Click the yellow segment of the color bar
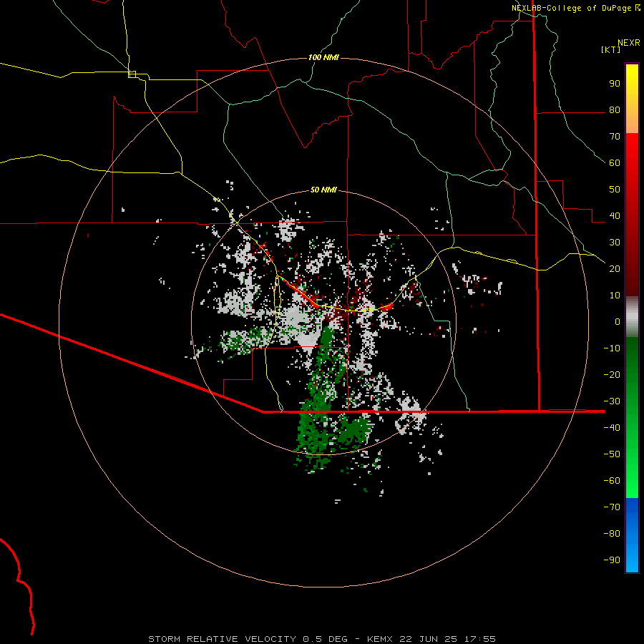Viewport: 644px width, 644px height. point(632,99)
